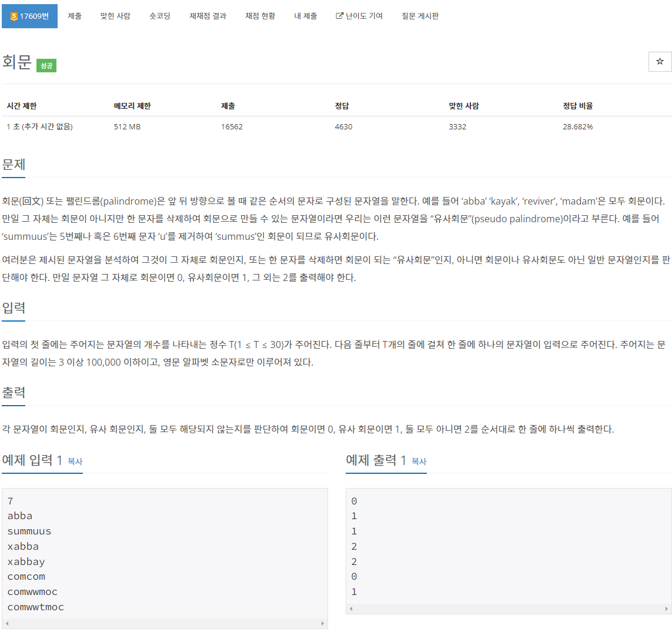
Task: Open the 내 제출 tab
Action: (306, 16)
